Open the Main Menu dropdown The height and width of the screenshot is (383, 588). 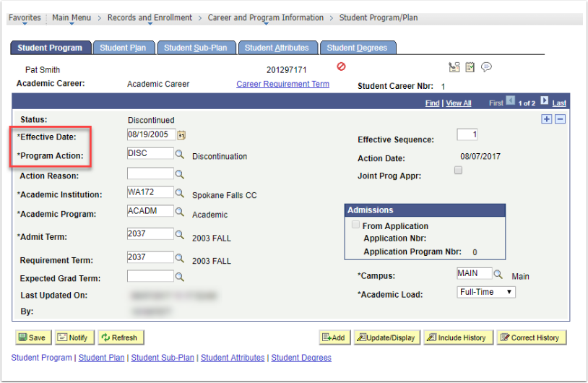click(72, 17)
